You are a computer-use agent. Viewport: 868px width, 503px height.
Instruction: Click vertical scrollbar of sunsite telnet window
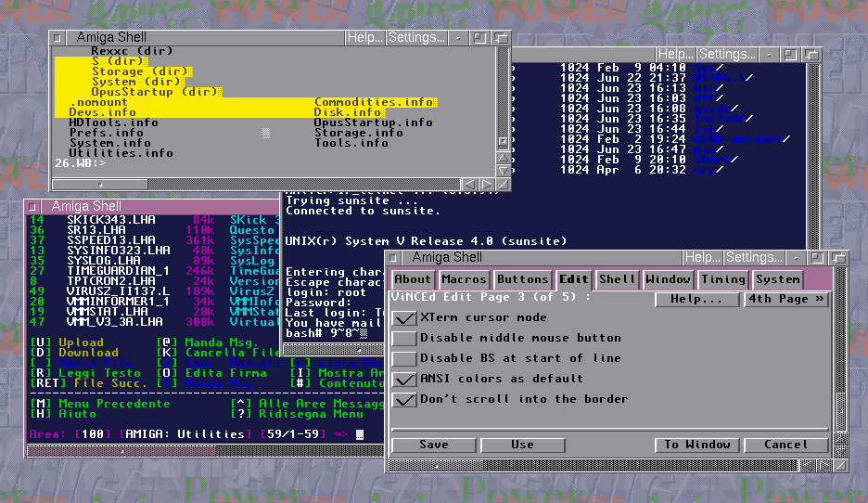tap(814, 155)
